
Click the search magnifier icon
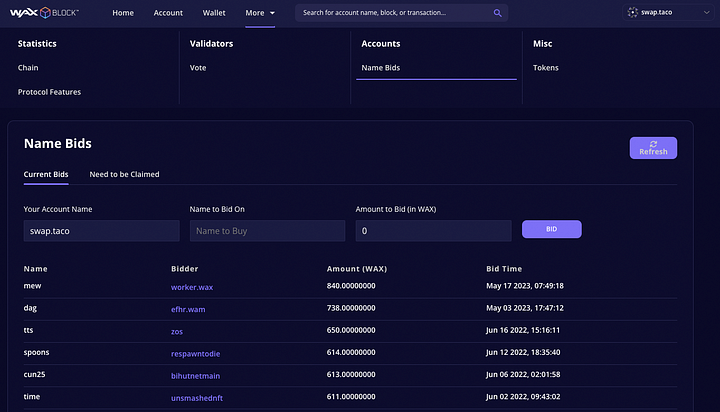[x=497, y=13]
